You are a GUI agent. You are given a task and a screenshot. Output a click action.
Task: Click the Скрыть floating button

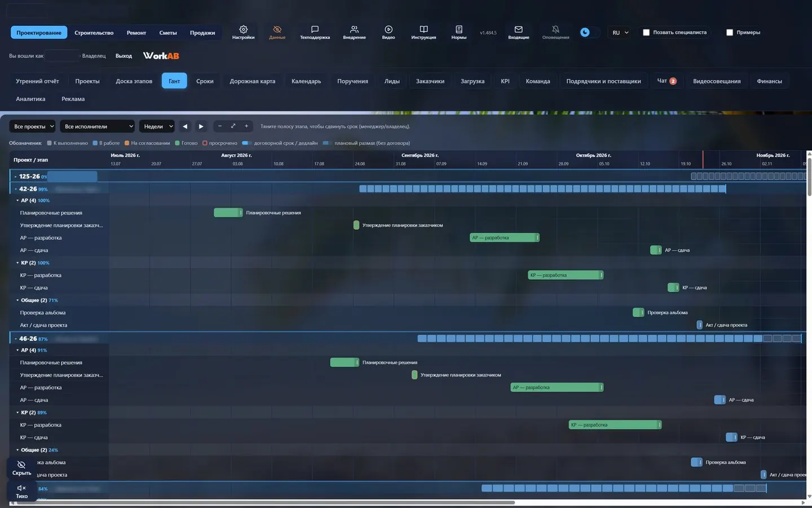coord(21,468)
